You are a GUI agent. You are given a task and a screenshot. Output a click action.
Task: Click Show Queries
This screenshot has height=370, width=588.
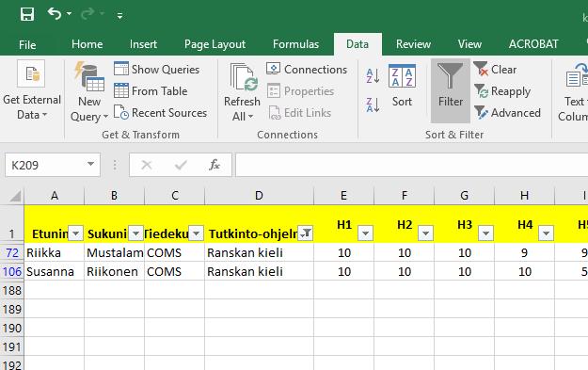pyautogui.click(x=157, y=69)
